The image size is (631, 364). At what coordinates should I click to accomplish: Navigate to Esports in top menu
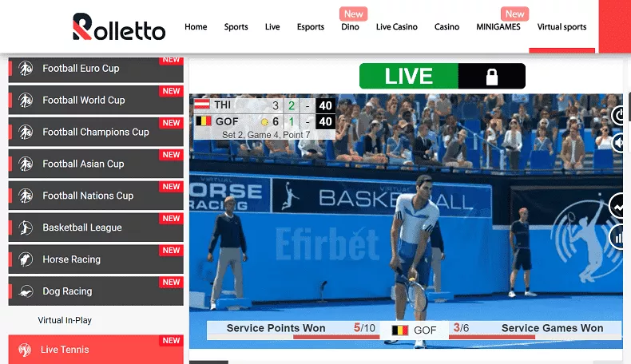coord(311,27)
